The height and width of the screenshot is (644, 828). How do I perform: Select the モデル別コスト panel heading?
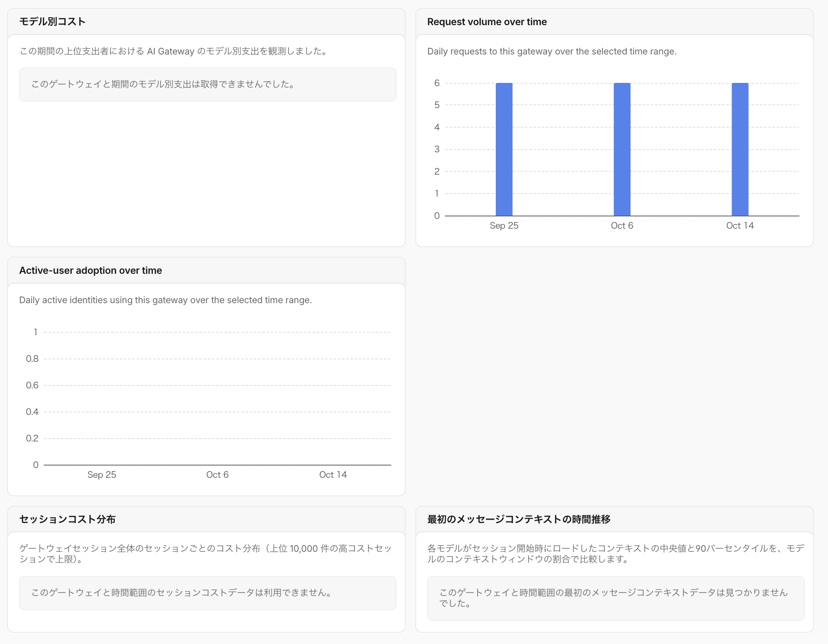(x=52, y=22)
